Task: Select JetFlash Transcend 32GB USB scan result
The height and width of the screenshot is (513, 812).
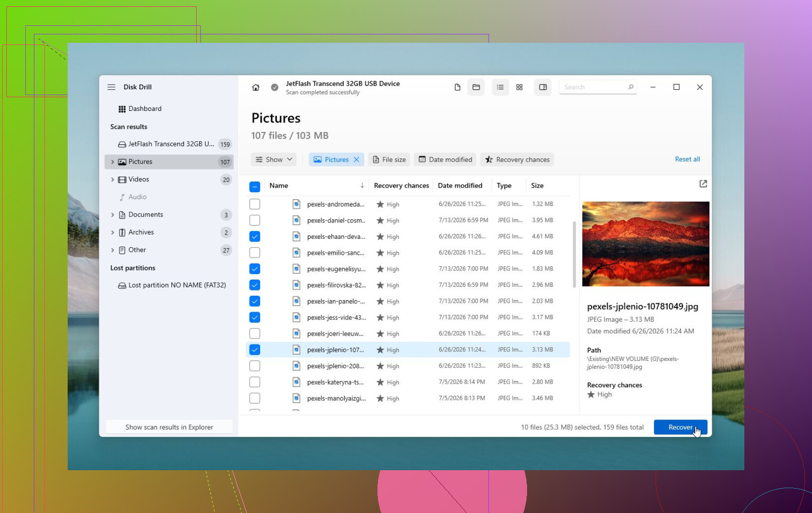Action: (169, 144)
